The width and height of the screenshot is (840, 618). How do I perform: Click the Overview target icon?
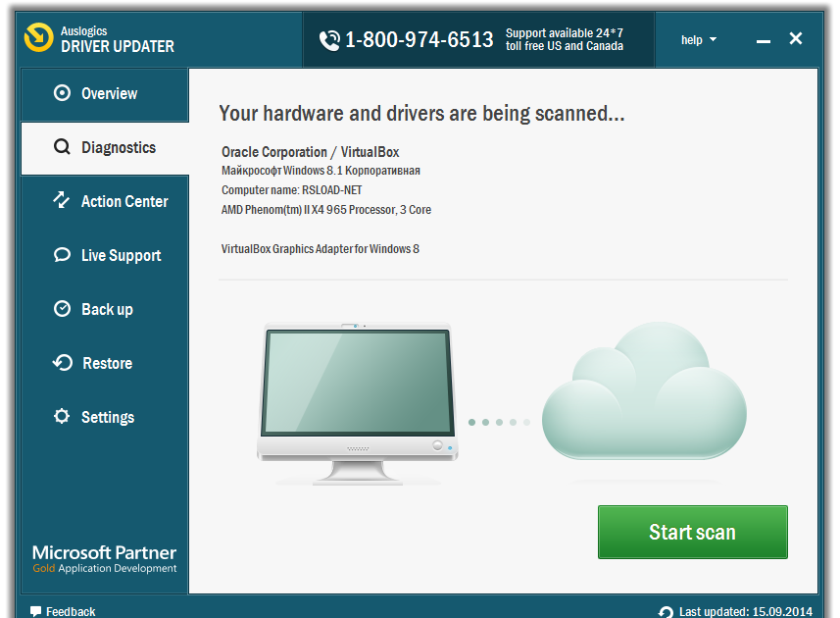click(62, 93)
